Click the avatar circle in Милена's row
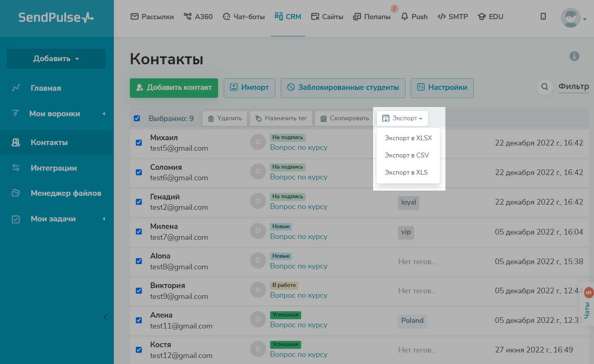Viewport: 594px width, 364px height. pyautogui.click(x=258, y=231)
